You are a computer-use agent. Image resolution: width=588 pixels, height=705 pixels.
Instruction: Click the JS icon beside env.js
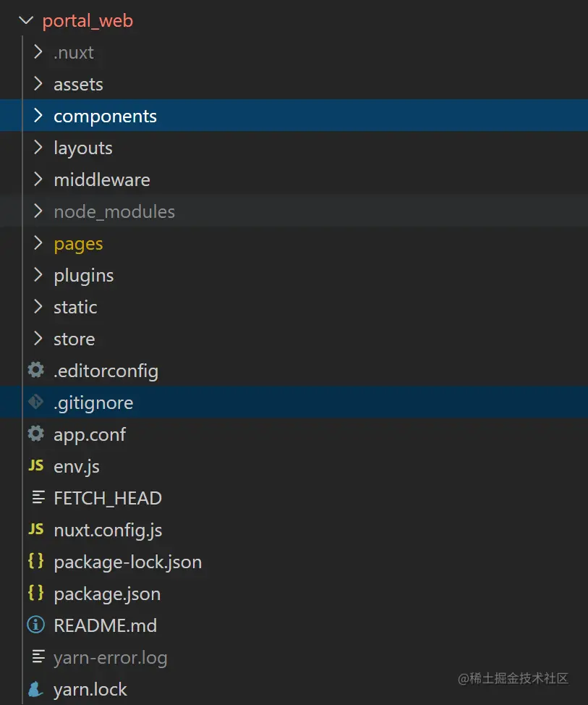pos(35,466)
